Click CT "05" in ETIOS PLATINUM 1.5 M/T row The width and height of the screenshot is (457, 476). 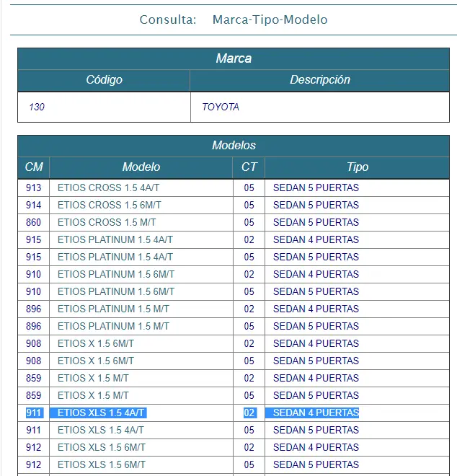[249, 326]
